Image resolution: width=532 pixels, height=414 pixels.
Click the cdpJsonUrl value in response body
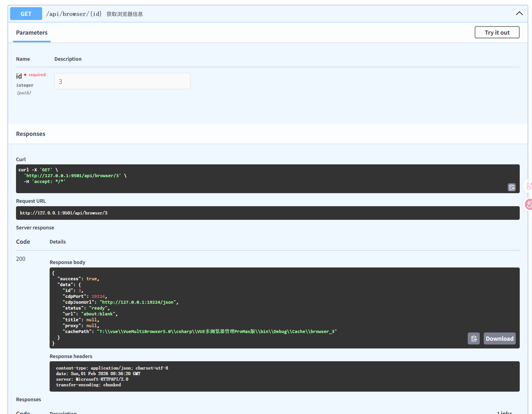138,302
